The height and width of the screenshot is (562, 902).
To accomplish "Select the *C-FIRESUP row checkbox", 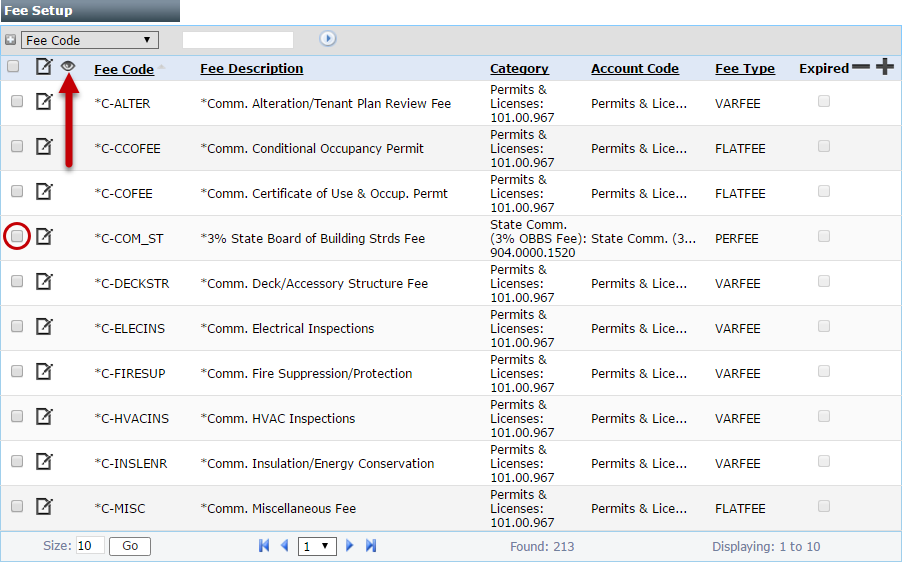I will [x=17, y=371].
